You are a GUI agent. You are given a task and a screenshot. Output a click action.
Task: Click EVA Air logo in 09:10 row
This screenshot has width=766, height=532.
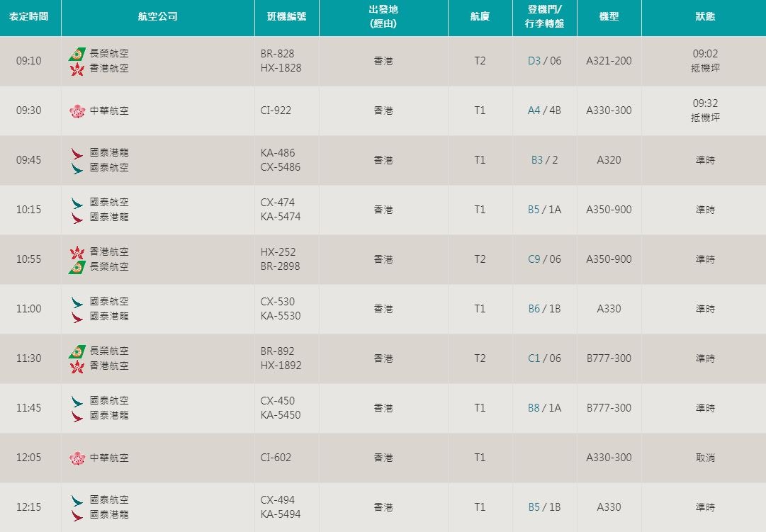coord(77,54)
